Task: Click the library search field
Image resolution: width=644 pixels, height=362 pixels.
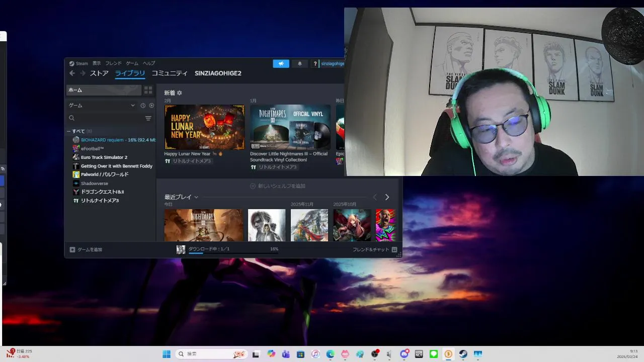Action: 106,118
